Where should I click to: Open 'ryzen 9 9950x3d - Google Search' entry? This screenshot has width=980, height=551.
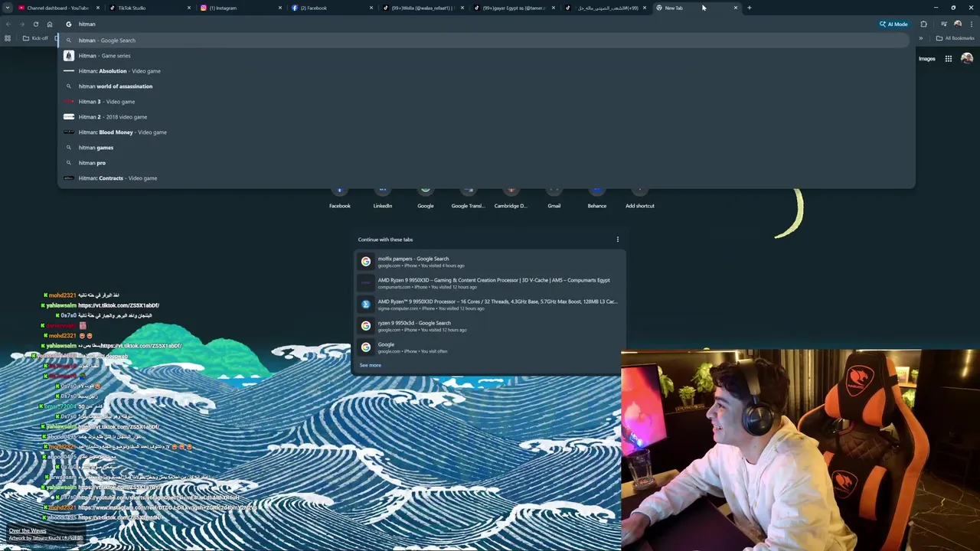[489, 326]
